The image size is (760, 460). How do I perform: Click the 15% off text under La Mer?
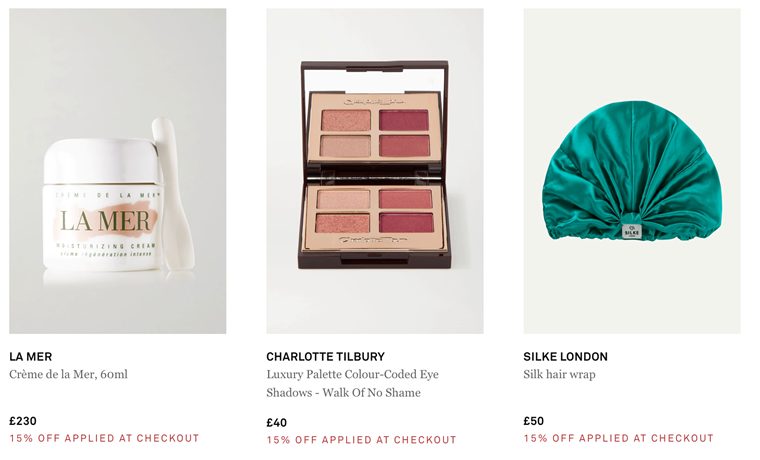tap(104, 438)
